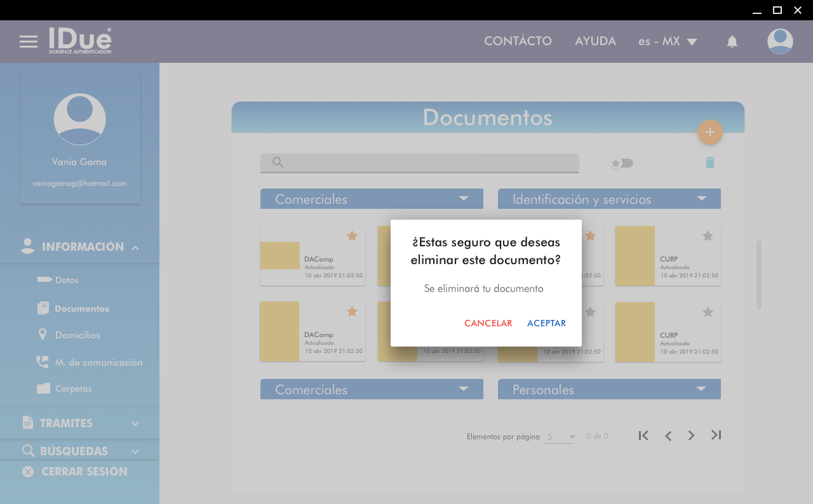The width and height of the screenshot is (813, 504).
Task: Open the es - MX language dropdown
Action: 668,41
